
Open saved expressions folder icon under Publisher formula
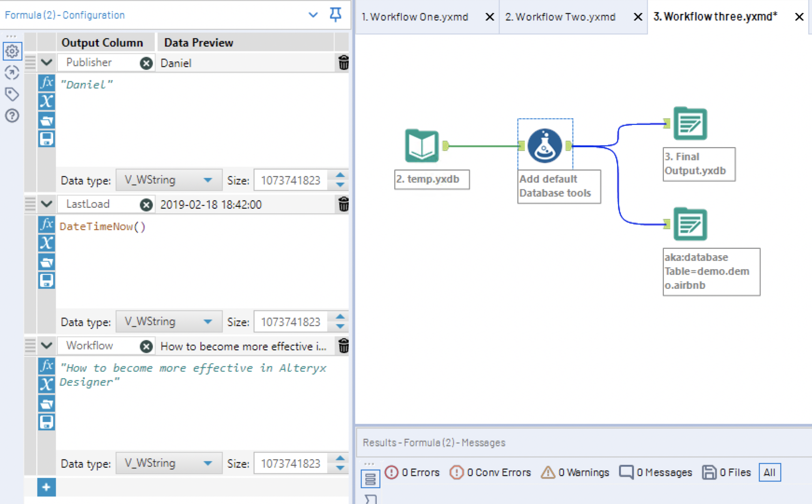coord(46,120)
